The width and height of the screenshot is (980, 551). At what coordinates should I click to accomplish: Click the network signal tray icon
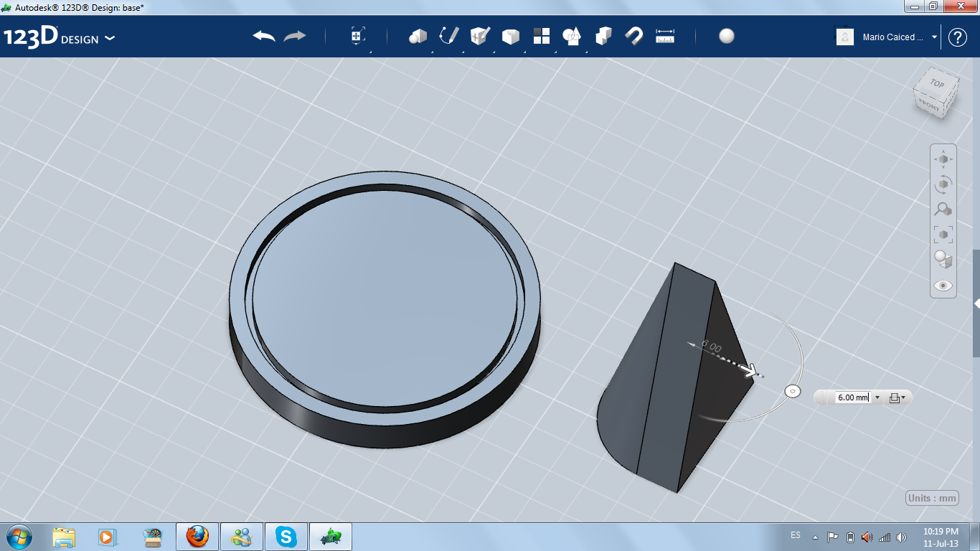point(885,537)
